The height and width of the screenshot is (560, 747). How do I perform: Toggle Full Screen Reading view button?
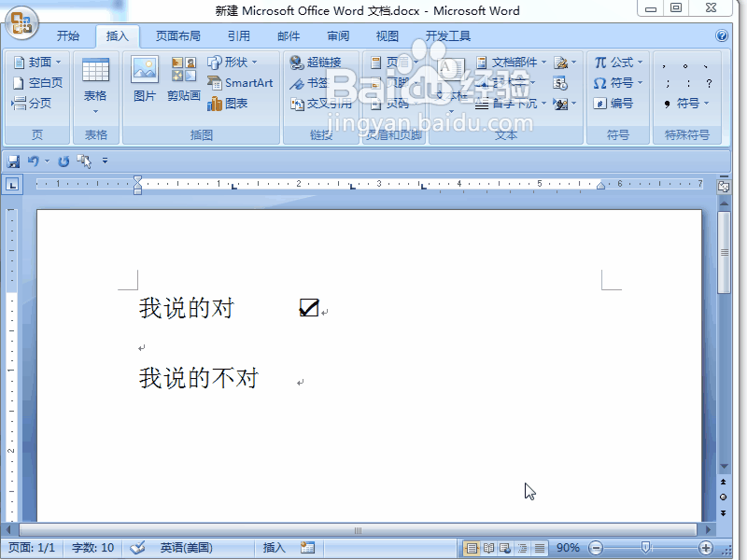(x=487, y=548)
